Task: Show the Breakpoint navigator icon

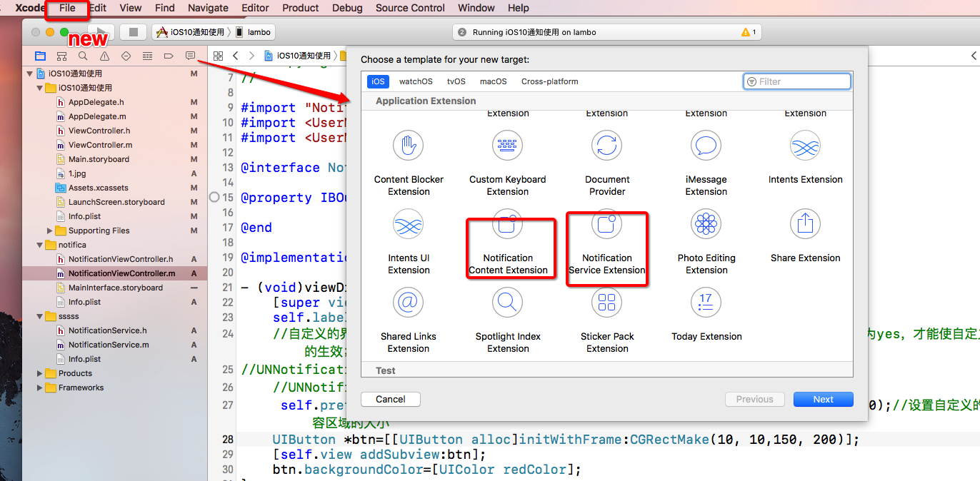Action: pos(169,56)
